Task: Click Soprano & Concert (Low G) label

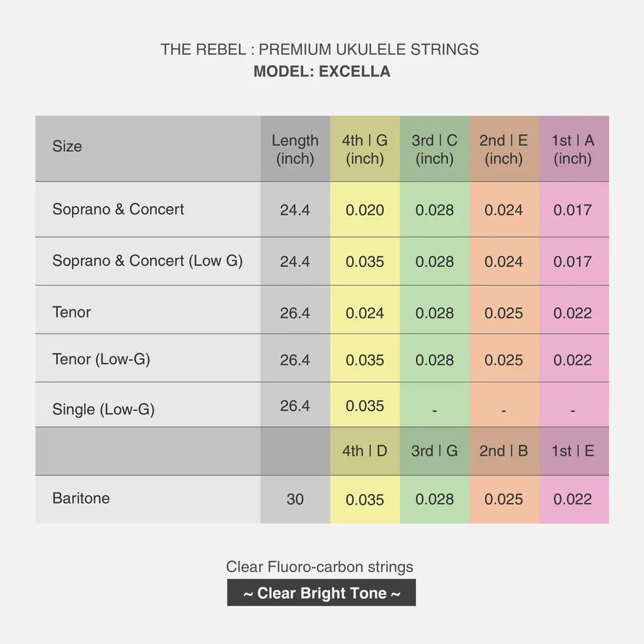Action: [x=148, y=261]
